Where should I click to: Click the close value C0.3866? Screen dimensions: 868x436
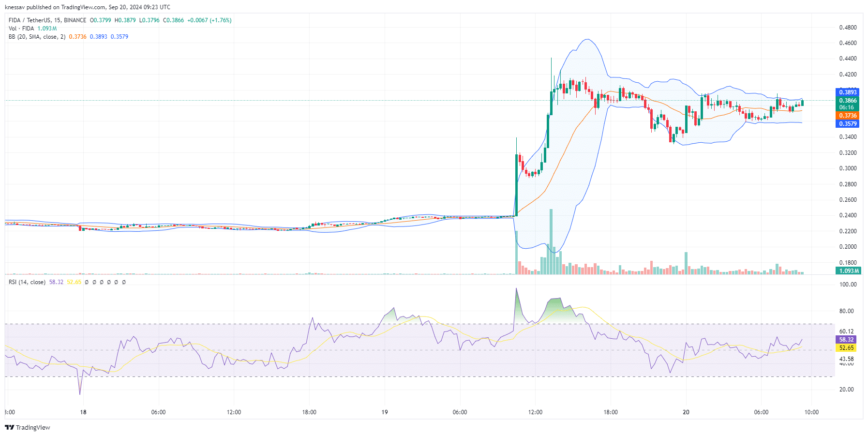click(174, 20)
